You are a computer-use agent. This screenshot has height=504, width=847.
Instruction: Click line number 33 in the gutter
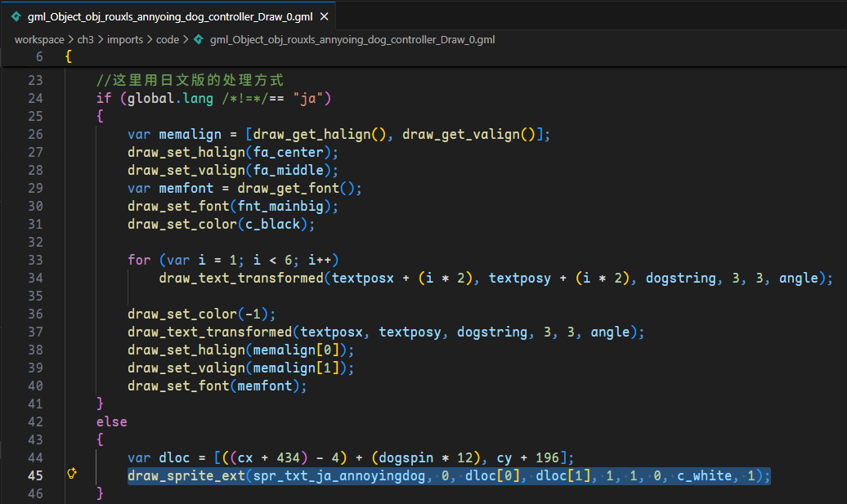coord(35,260)
